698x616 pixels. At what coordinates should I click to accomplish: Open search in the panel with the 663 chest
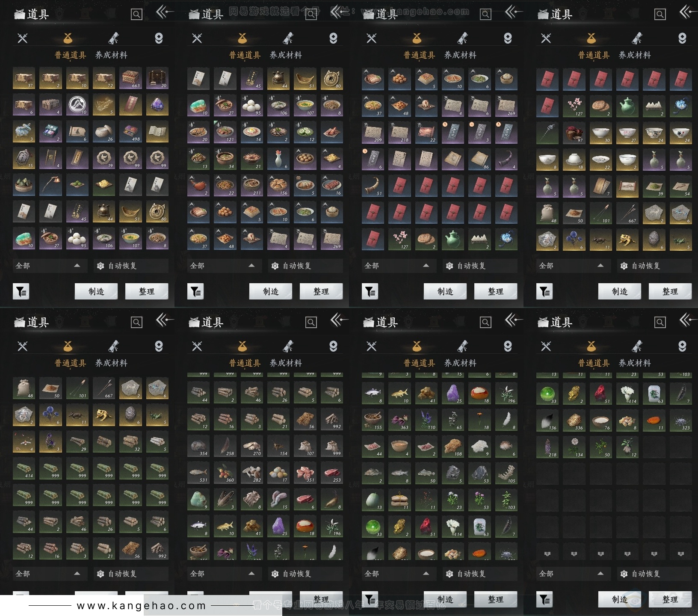pos(136,15)
